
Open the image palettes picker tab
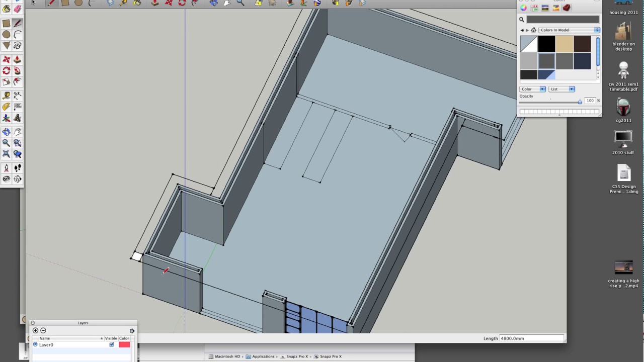[x=545, y=8]
